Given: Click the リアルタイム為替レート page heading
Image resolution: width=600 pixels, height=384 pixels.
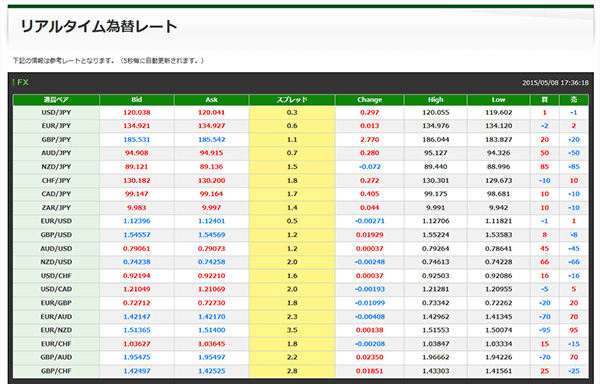Looking at the screenshot, I should coord(99,26).
